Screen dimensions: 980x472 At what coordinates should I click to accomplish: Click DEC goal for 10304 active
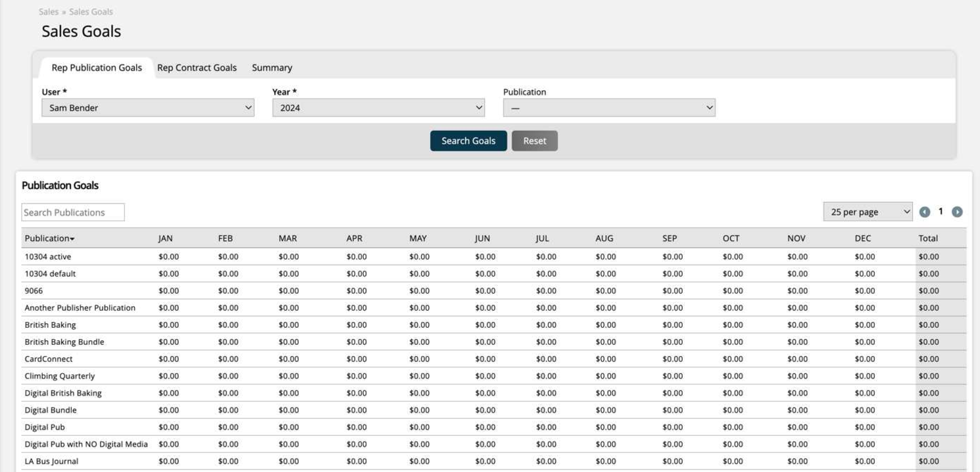pos(864,256)
